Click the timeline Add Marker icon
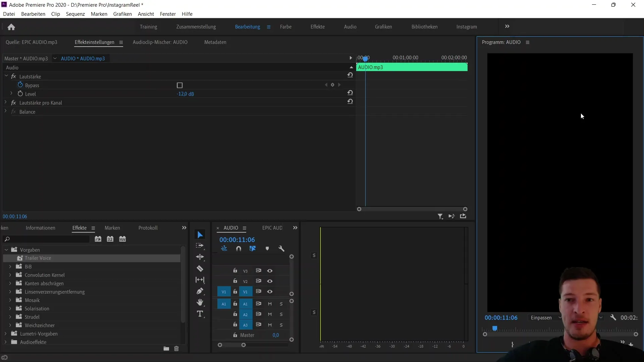Viewport: 644px width, 362px height. (267, 249)
